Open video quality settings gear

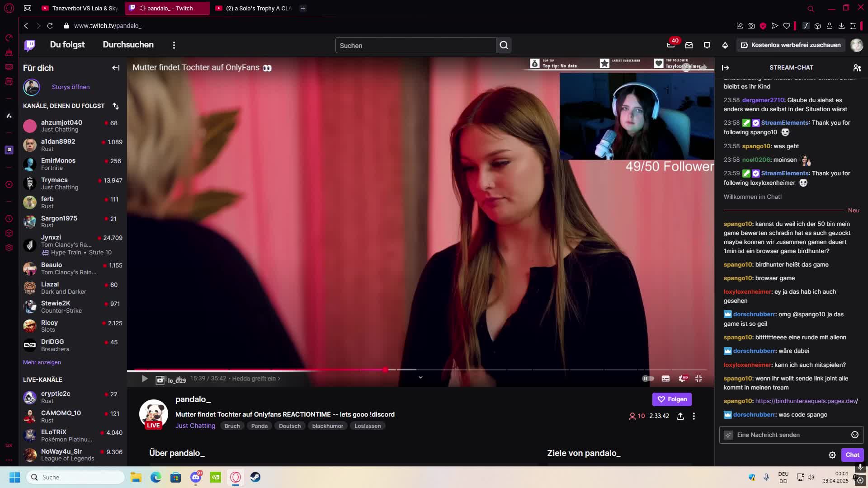pos(683,379)
